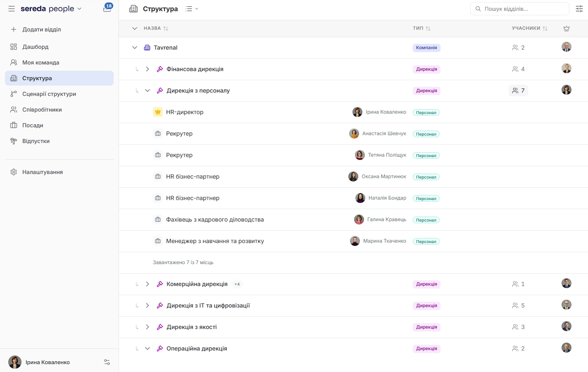Screen dimensions: 588x372
Task: Click the Tavrenal company building icon
Action: coord(147,48)
